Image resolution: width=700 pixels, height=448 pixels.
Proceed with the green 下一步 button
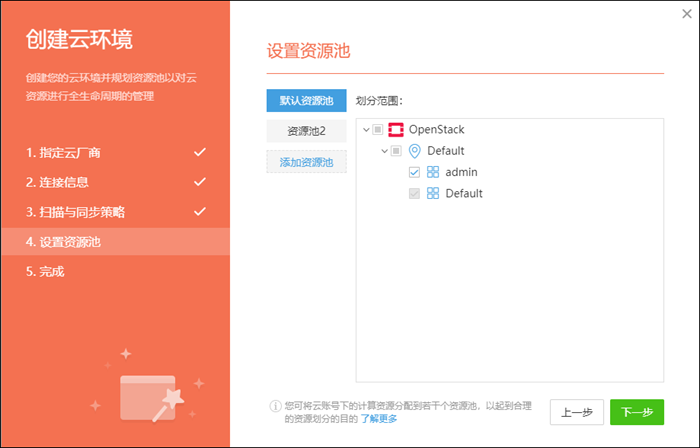pos(637,412)
